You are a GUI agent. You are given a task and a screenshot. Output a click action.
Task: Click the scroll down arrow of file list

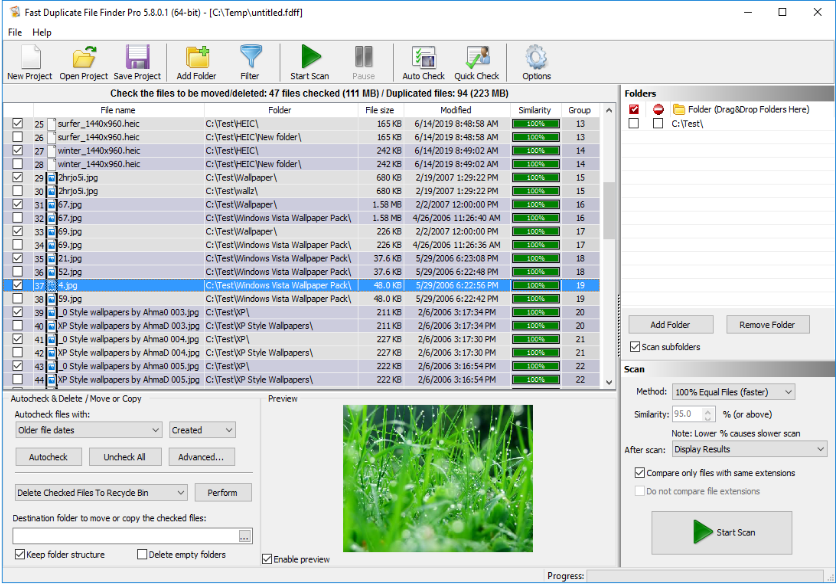(x=609, y=382)
